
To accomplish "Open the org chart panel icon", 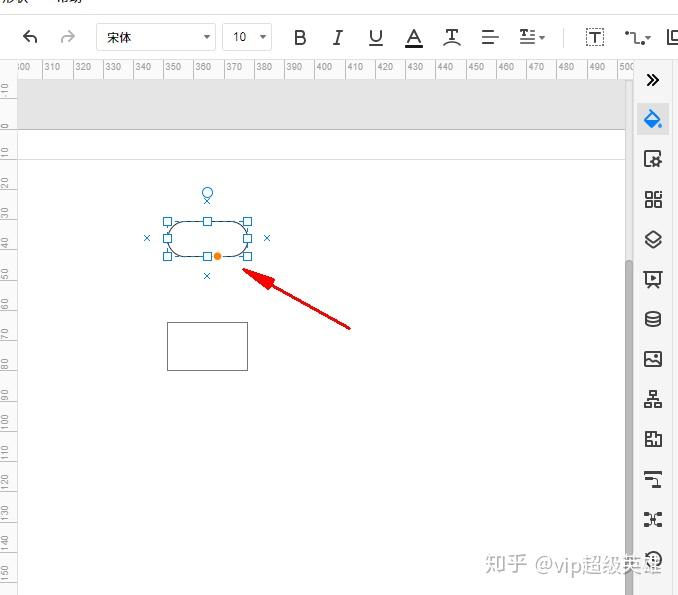I will coord(653,399).
